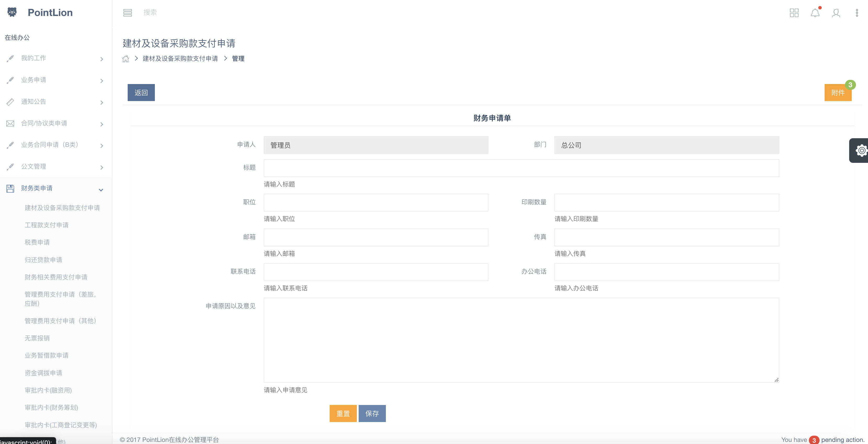The height and width of the screenshot is (444, 868).
Task: Expand 我的工作 menu chevron
Action: pos(102,59)
